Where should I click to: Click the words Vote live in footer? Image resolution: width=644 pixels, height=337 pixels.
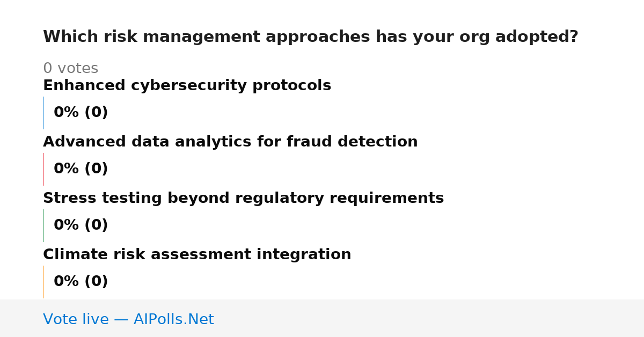(76, 319)
